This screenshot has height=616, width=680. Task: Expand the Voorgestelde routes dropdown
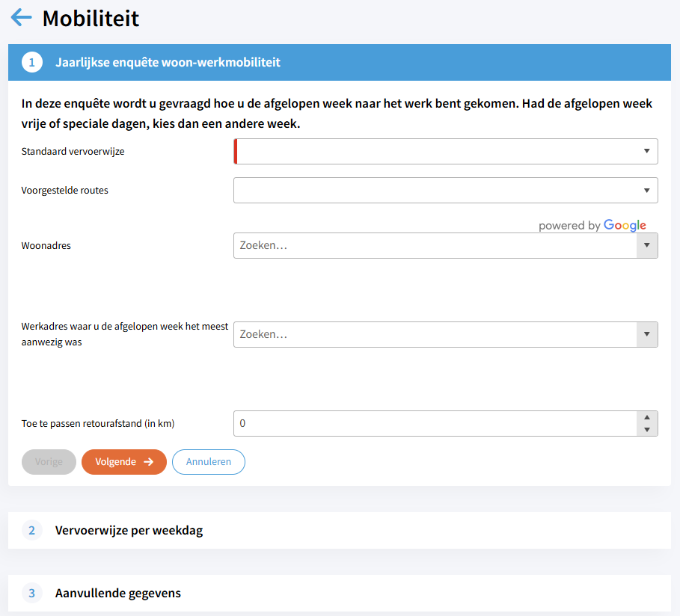(445, 190)
